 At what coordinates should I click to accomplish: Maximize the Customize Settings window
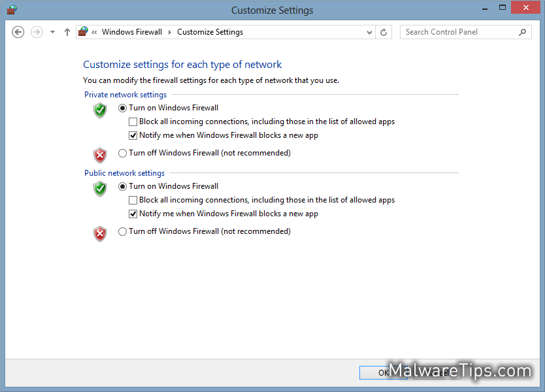[503, 8]
